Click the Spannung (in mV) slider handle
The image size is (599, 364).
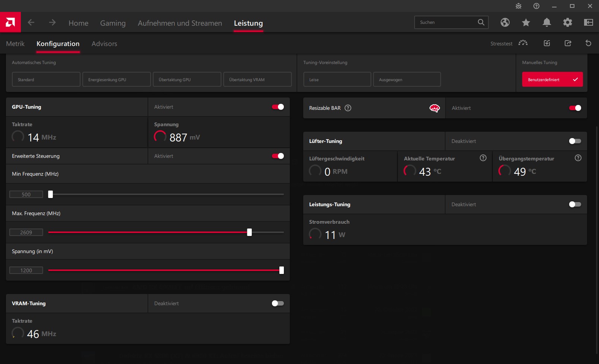click(282, 270)
